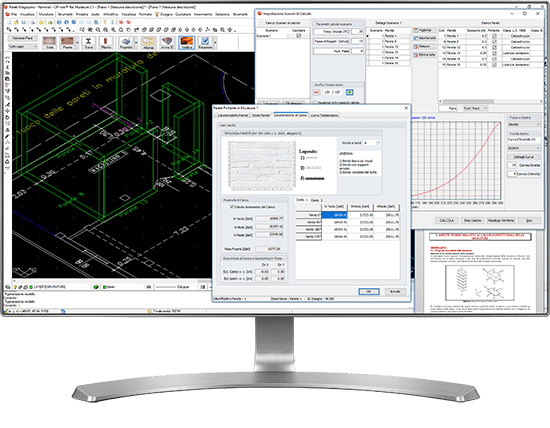Click the Importa tutte icon button
Screen dimensions: 550x428
[424, 38]
